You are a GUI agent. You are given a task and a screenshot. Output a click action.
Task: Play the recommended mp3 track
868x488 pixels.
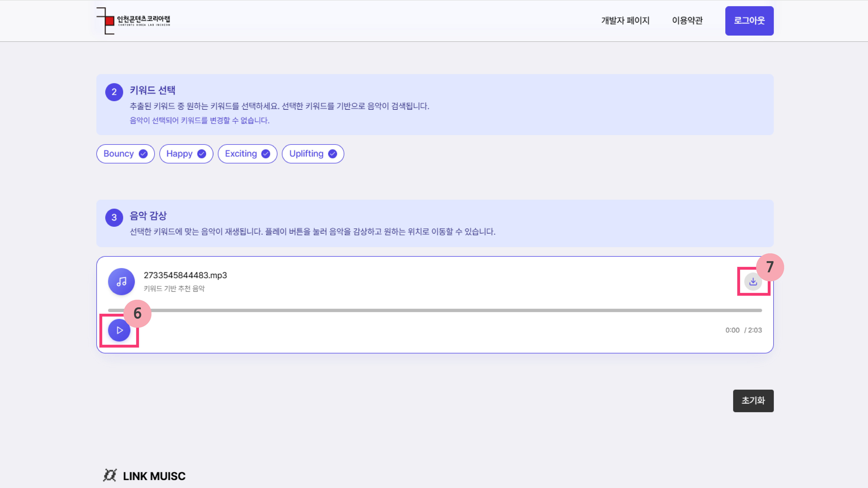pyautogui.click(x=119, y=330)
